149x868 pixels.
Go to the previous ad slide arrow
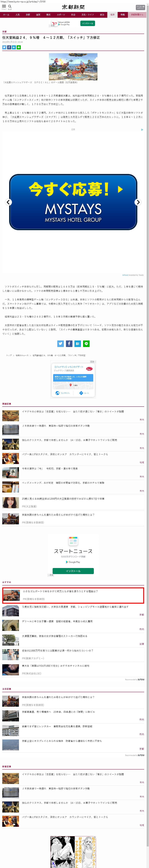tap(9, 202)
